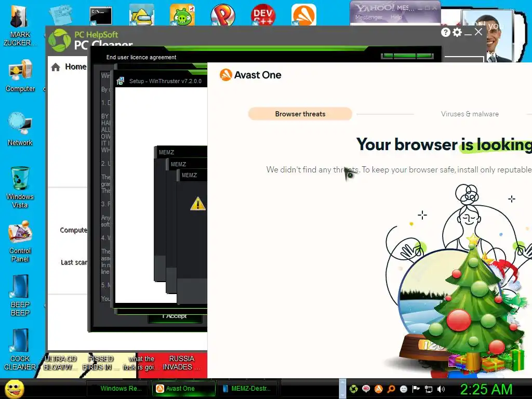Click the MEMZ warning triangle icon
The width and height of the screenshot is (532, 399).
(198, 204)
